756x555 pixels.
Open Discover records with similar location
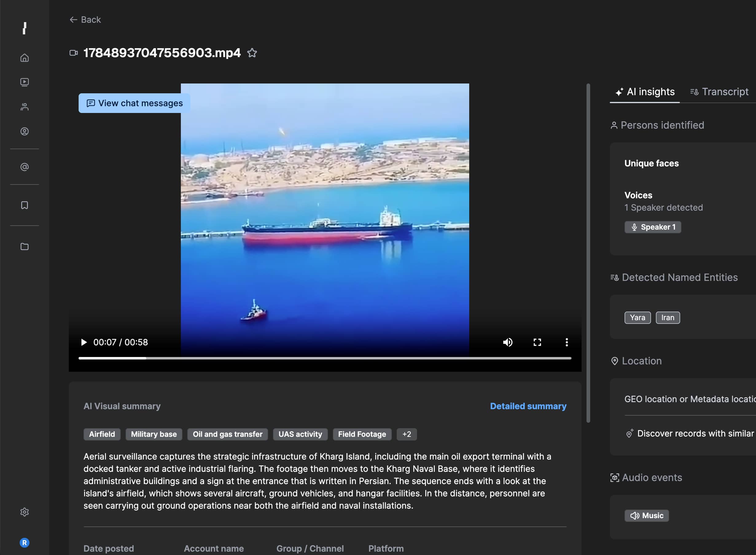[x=691, y=433]
